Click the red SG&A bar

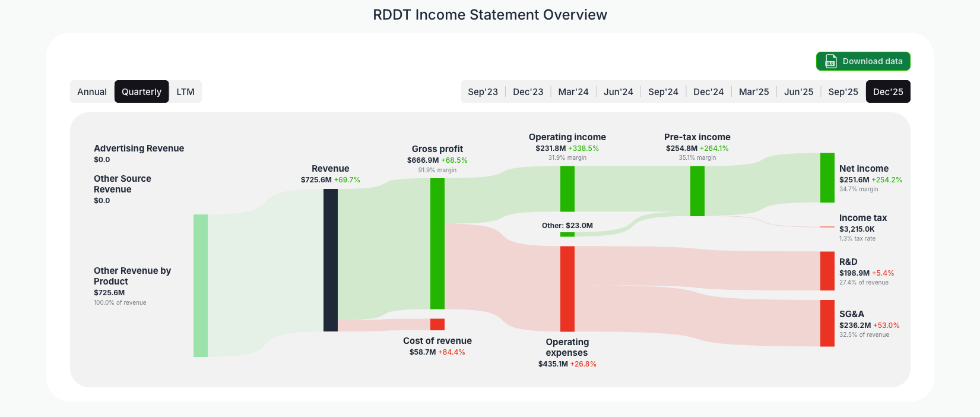(x=827, y=323)
